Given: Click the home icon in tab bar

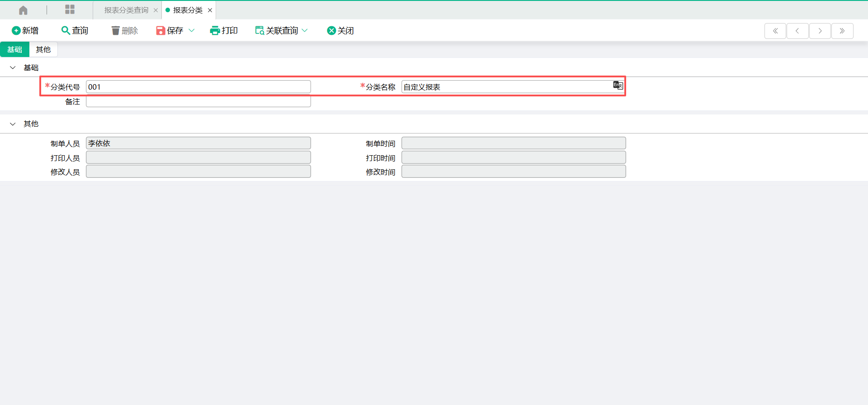Looking at the screenshot, I should click(23, 10).
